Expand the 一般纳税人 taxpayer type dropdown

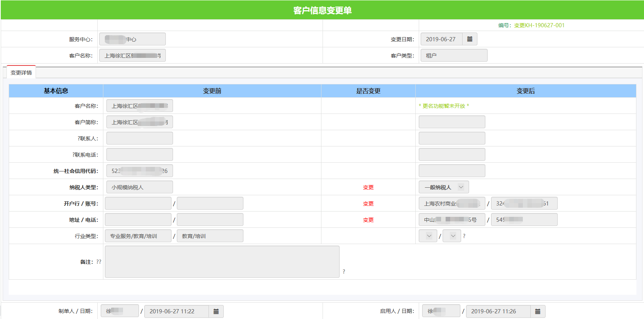443,187
